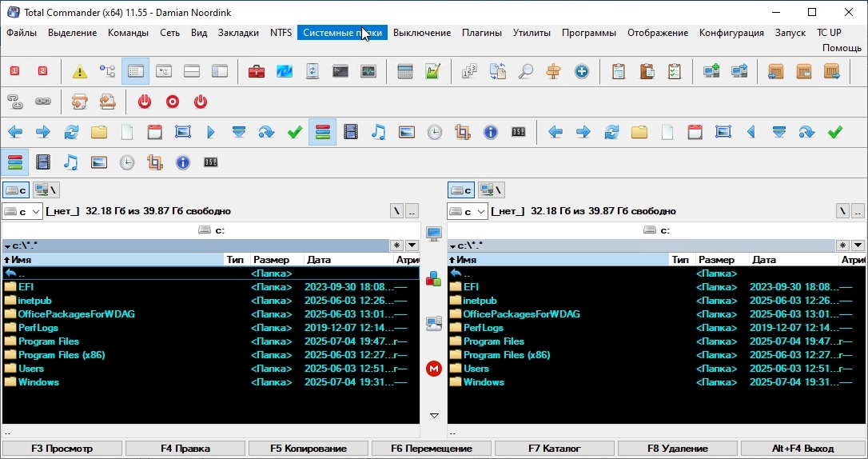Click the wooden signpost icon
This screenshot has height=459, width=868.
point(554,71)
